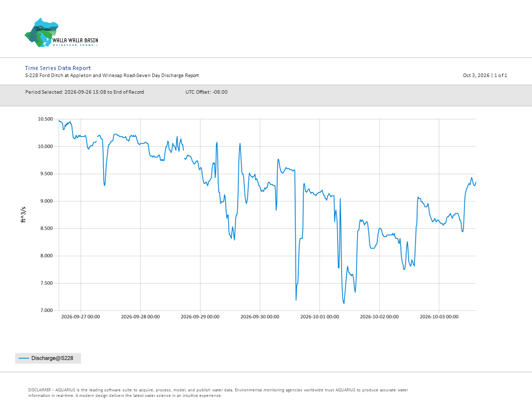Click the Time Series Data Report title
Image resolution: width=532 pixels, height=411 pixels.
click(58, 68)
